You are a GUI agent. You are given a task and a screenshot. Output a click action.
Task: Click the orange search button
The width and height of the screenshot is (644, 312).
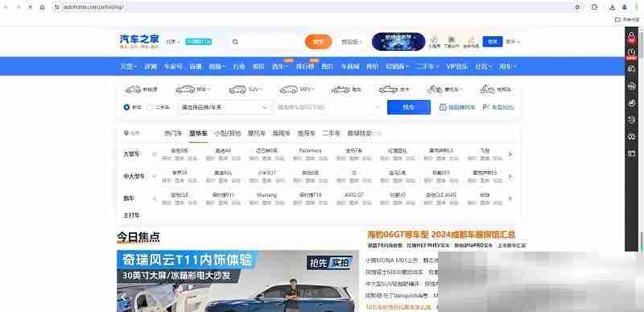(318, 42)
